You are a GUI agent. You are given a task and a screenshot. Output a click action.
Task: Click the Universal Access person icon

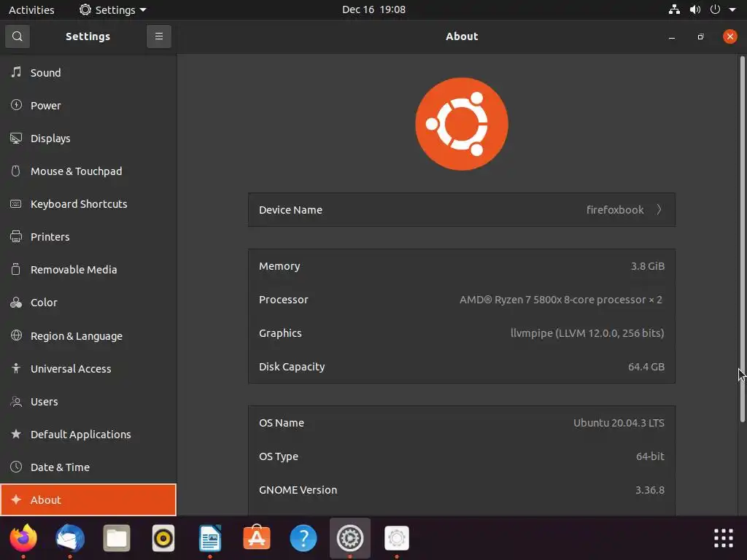16,368
